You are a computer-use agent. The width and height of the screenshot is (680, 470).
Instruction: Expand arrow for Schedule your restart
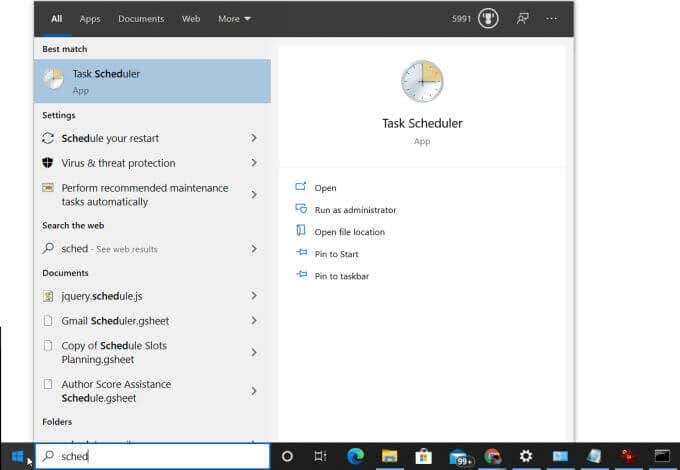click(254, 138)
